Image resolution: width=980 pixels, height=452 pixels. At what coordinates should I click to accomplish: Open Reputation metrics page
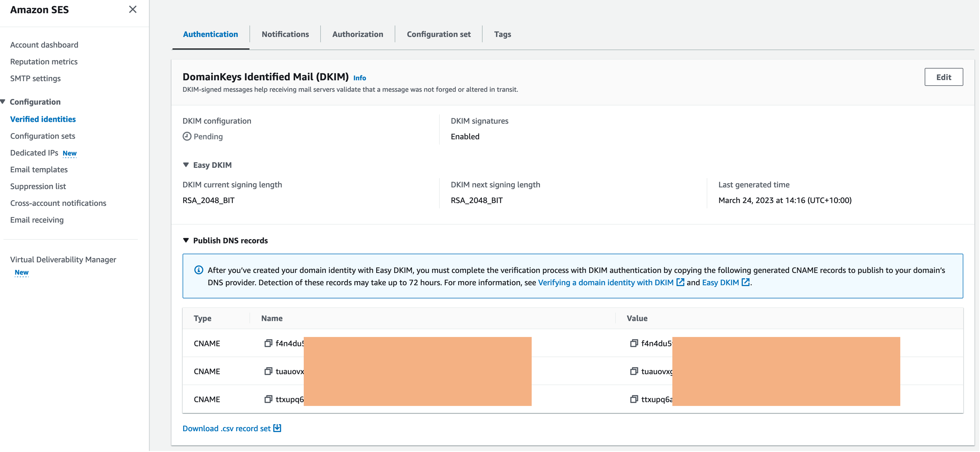[44, 62]
